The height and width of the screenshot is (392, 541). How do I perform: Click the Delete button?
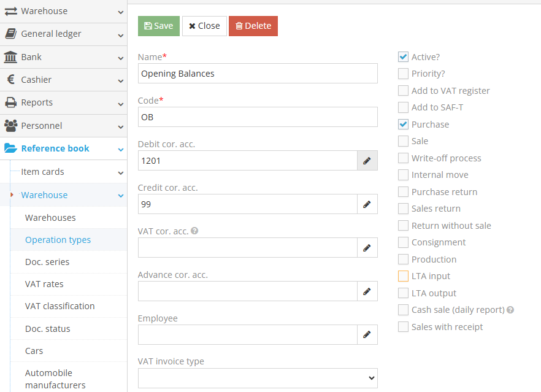click(x=253, y=26)
